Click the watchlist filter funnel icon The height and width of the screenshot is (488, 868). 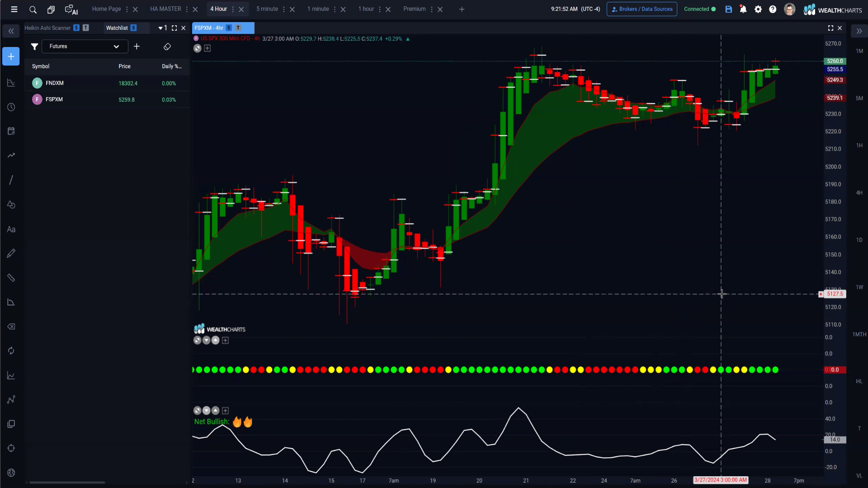click(34, 47)
